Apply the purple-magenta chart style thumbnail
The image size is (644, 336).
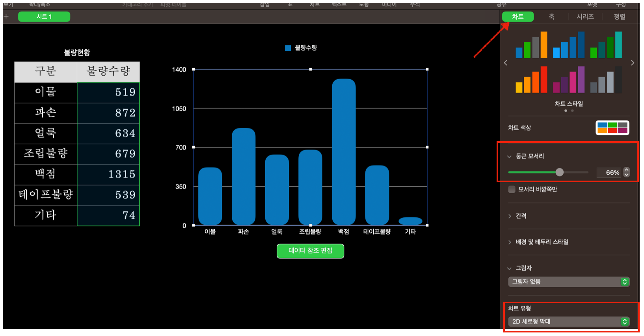click(569, 79)
